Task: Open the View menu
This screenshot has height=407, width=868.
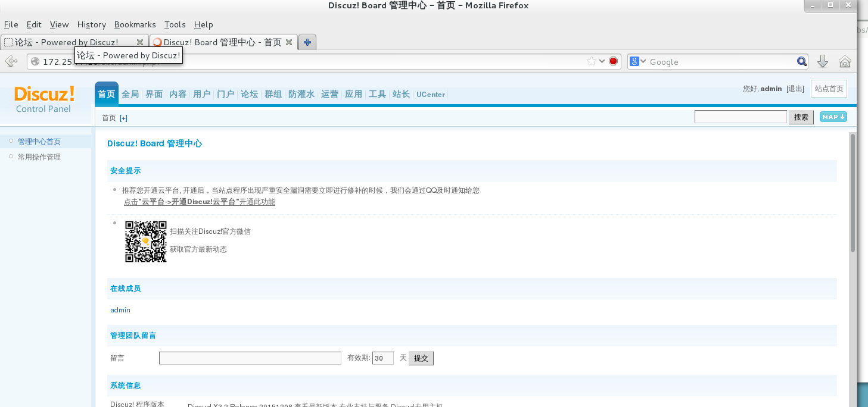Action: [x=60, y=24]
